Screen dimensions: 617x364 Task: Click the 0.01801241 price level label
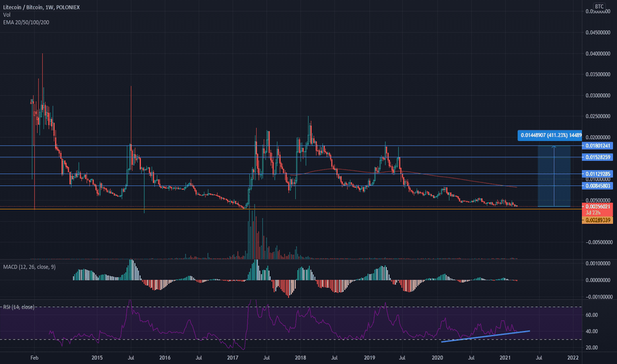(x=597, y=146)
